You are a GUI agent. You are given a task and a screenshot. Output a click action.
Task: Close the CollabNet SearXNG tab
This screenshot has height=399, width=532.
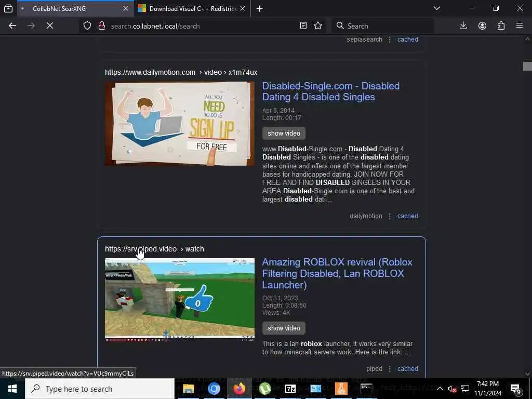[x=126, y=8]
